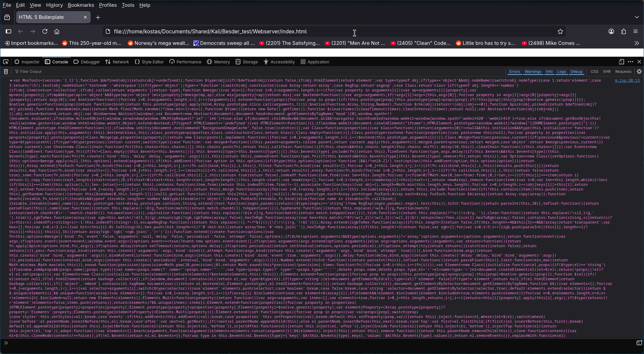
Task: Go to the Home page
Action: [57, 31]
